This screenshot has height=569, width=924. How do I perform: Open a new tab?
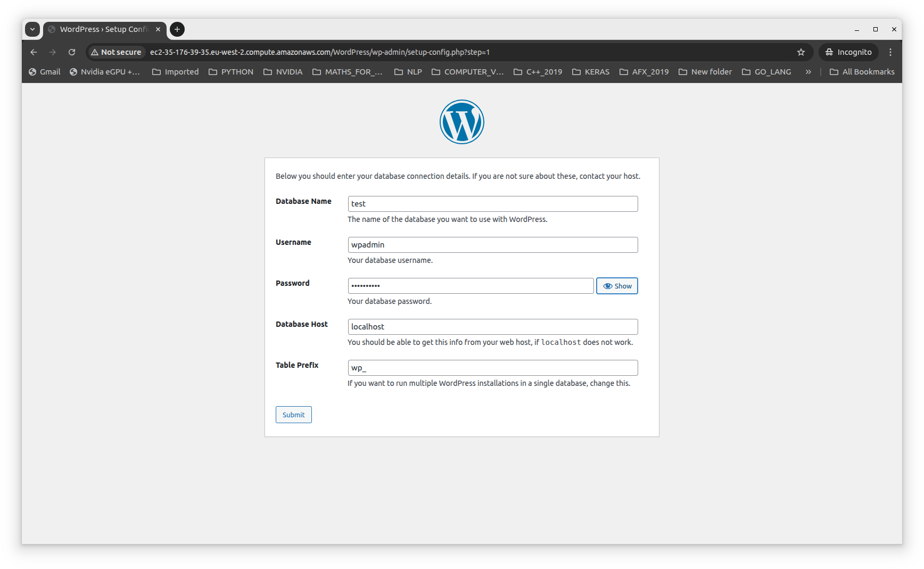coord(177,29)
